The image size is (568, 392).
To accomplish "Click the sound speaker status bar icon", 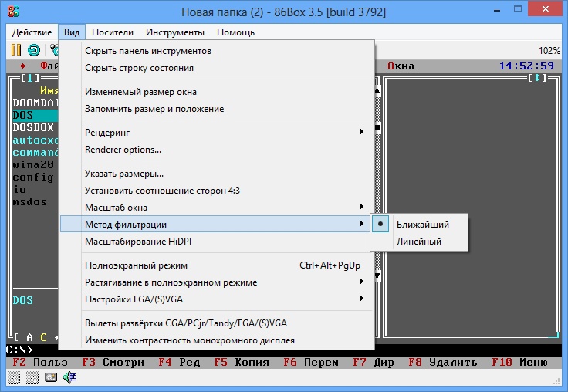I will (69, 377).
